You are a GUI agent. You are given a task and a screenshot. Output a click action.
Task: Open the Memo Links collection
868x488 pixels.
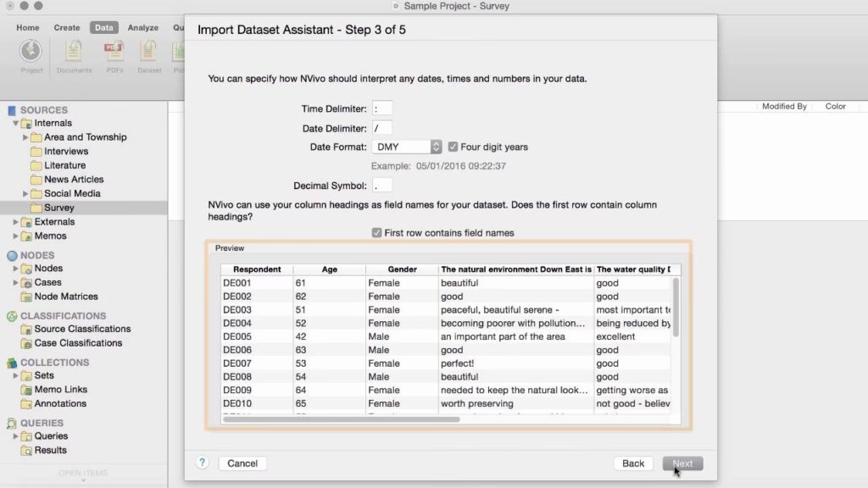pyautogui.click(x=60, y=390)
